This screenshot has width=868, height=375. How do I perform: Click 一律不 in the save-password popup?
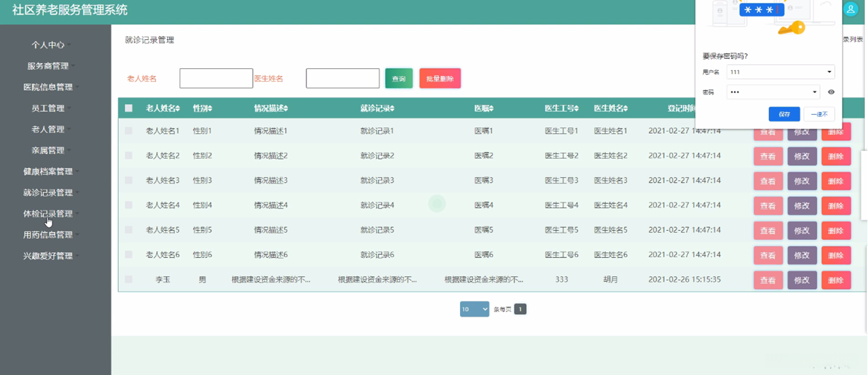click(819, 114)
